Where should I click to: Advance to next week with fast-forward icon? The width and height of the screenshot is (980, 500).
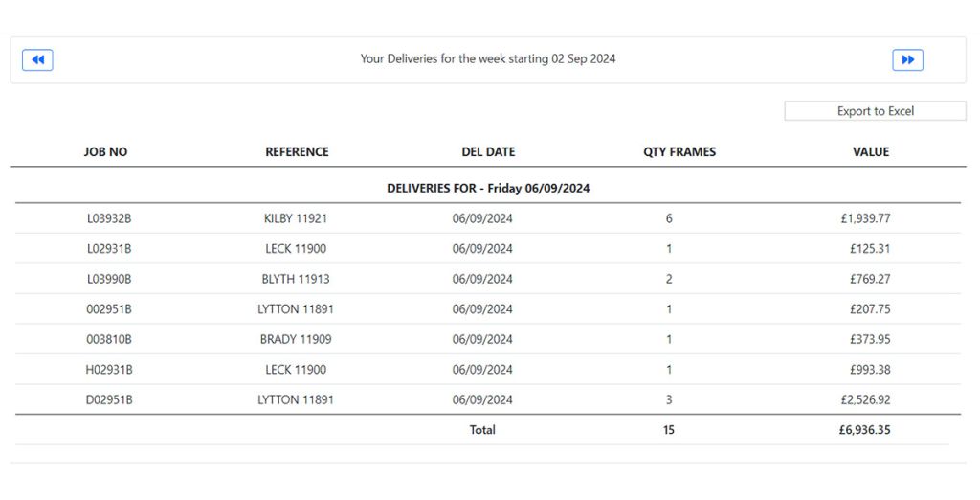coord(907,60)
